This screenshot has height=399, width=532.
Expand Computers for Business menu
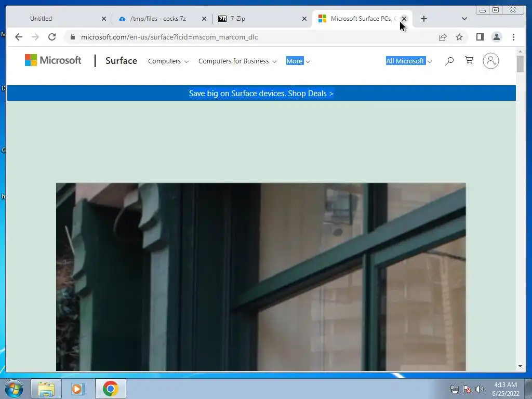(x=237, y=61)
